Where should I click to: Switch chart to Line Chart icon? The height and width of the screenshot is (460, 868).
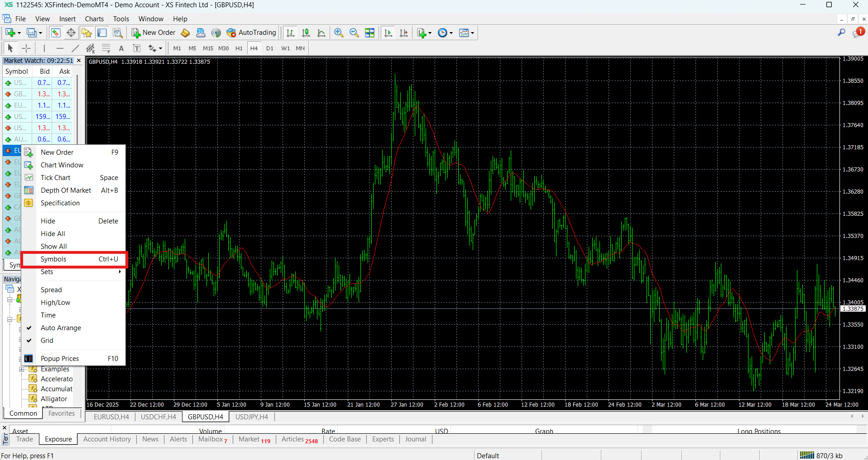pos(321,33)
